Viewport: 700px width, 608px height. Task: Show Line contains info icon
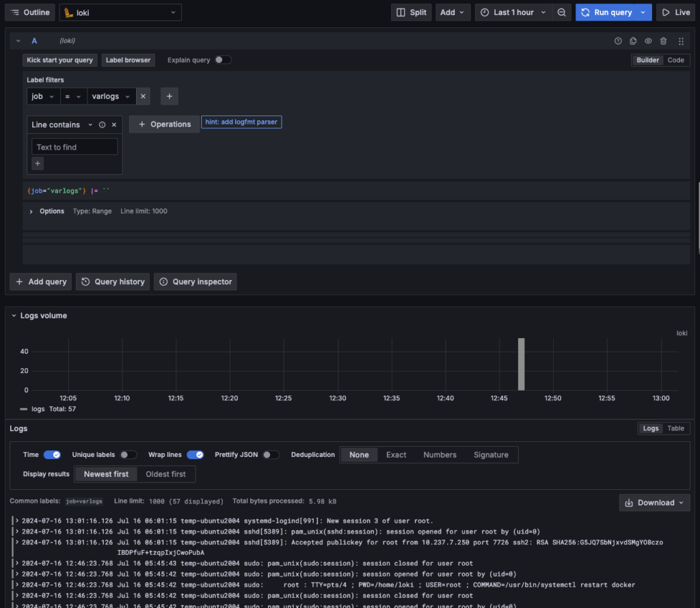pos(103,125)
